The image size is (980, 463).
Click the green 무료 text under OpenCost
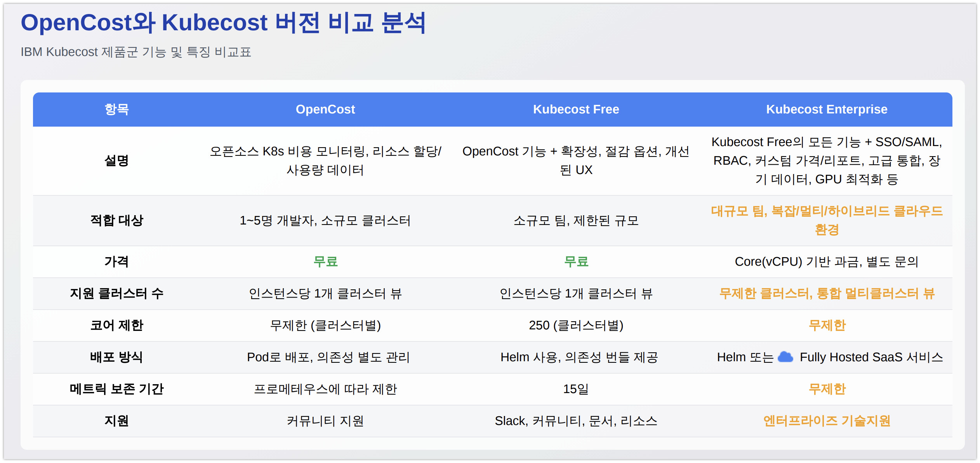click(x=325, y=262)
